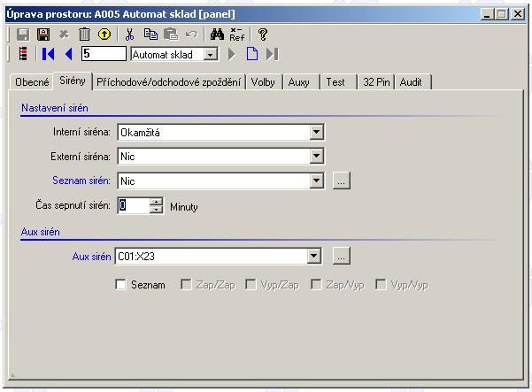Click the Save As floppy disk icon

pos(43,35)
